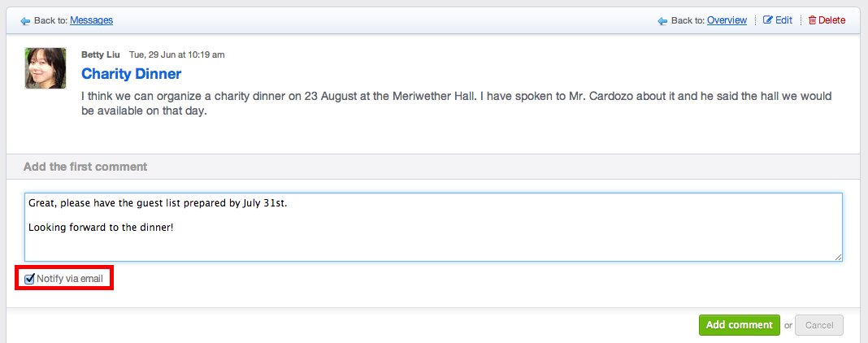Click the back arrow icon next to Overview
This screenshot has width=868, height=343.
[x=662, y=21]
